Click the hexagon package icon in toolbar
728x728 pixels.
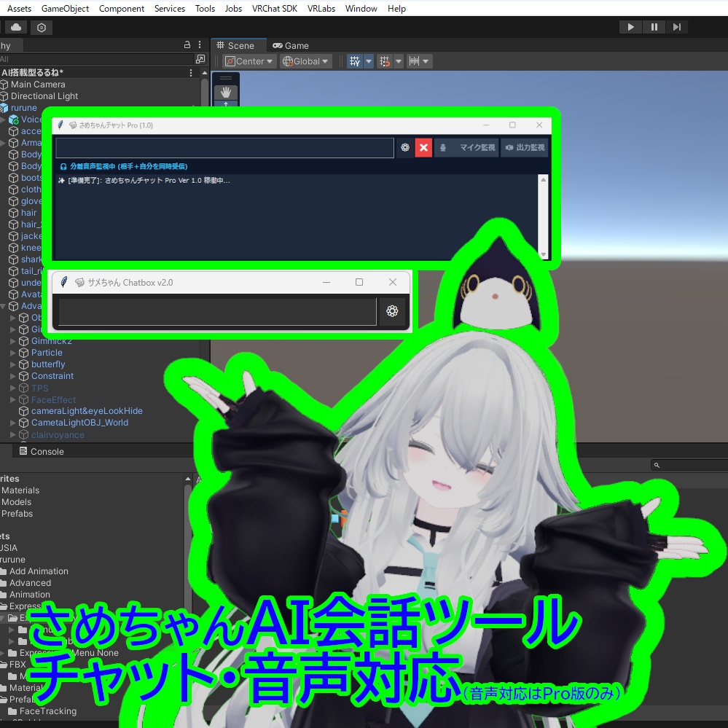(42, 28)
